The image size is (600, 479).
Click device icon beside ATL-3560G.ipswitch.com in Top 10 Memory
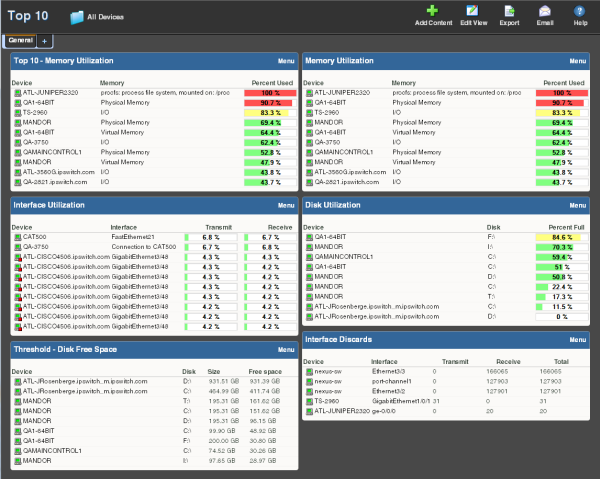pyautogui.click(x=18, y=173)
